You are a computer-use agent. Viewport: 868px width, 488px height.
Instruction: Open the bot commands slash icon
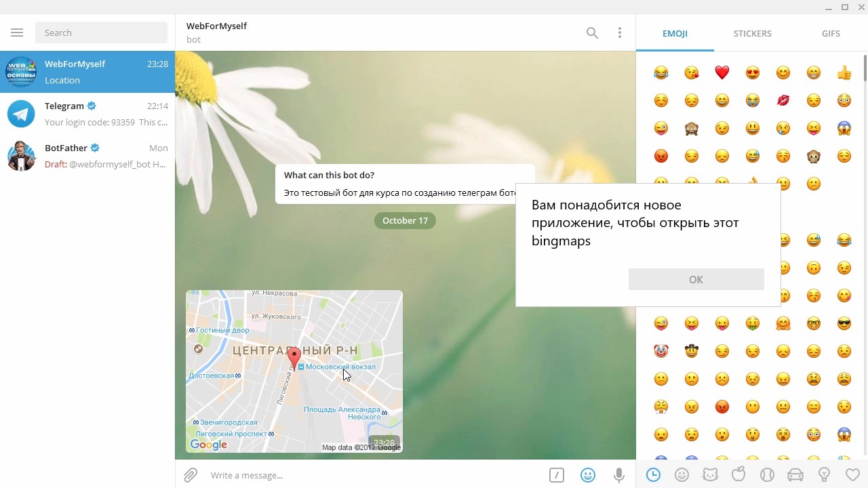click(x=556, y=475)
